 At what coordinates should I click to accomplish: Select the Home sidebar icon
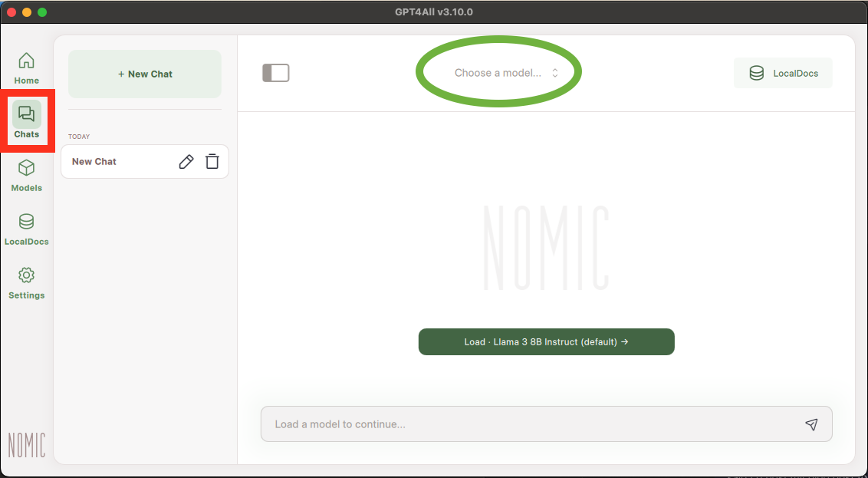26,68
